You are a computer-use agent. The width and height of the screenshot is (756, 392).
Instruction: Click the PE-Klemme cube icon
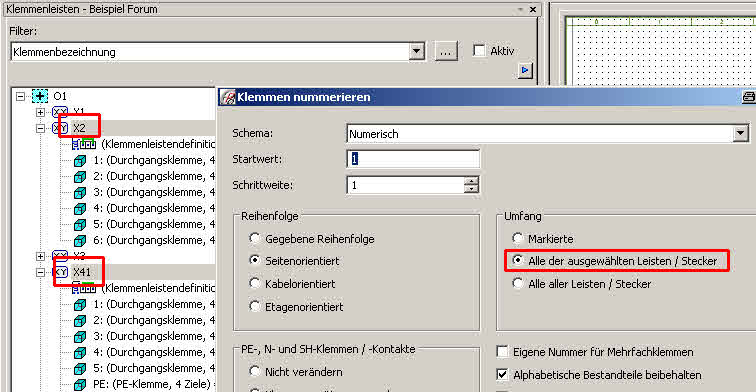click(x=80, y=385)
